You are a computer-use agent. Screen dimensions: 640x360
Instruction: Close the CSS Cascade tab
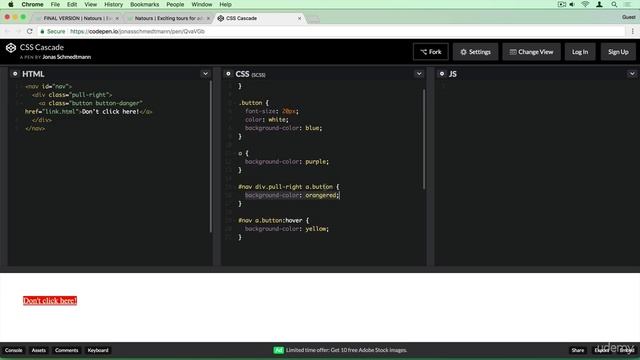tap(299, 18)
